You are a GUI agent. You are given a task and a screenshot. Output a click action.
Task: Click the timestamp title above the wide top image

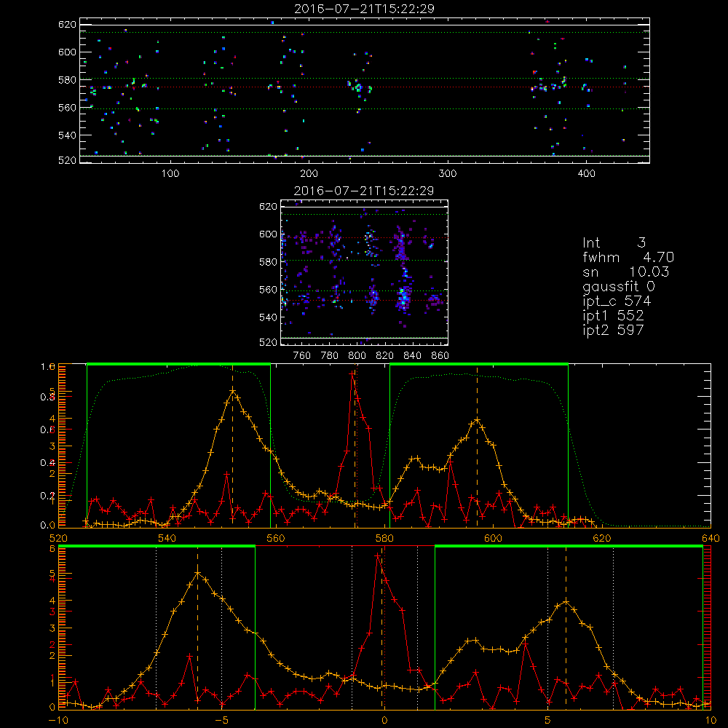tap(364, 9)
